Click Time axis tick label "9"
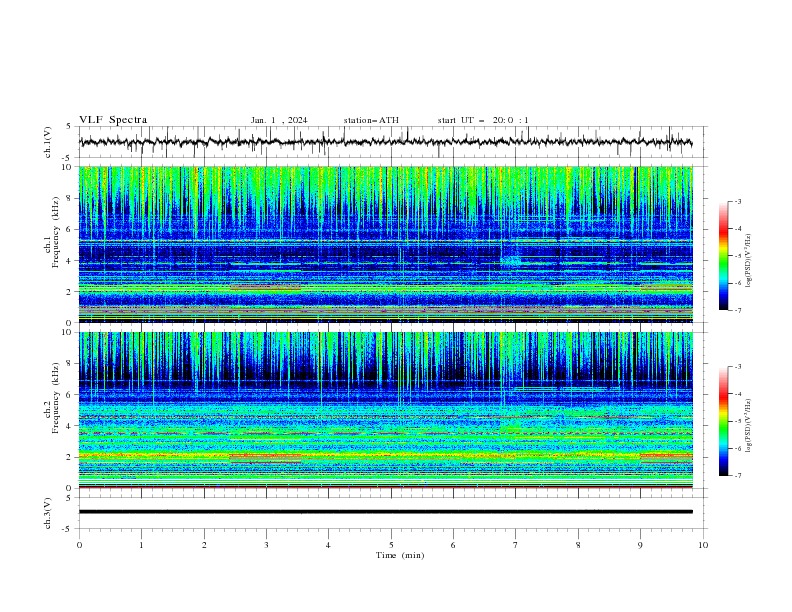The height and width of the screenshot is (612, 792). (640, 545)
